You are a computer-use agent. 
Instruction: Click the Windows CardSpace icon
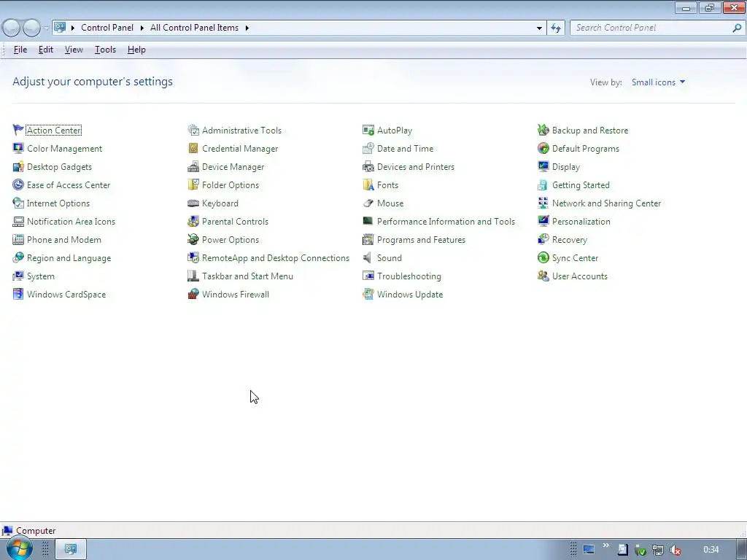click(18, 295)
